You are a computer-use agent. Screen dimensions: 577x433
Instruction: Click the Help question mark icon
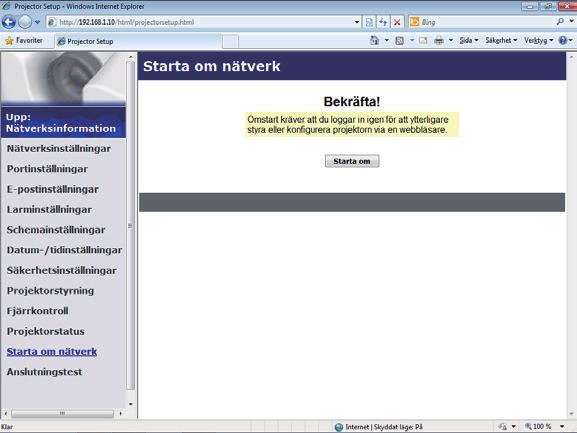563,40
